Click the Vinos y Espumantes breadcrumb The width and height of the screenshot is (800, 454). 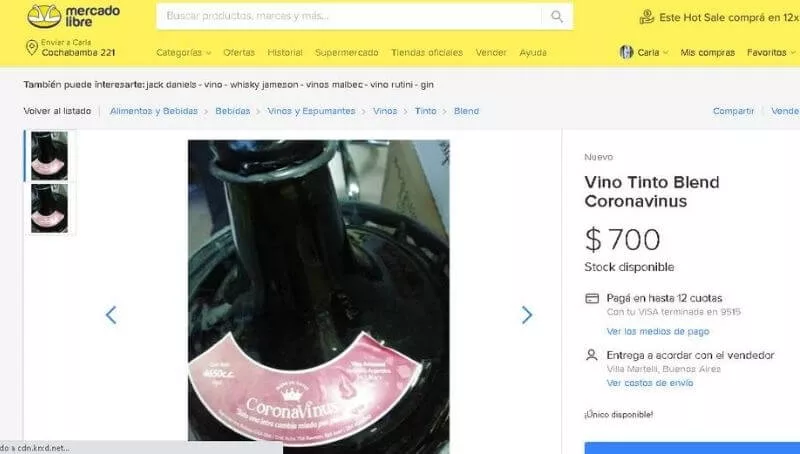click(311, 111)
